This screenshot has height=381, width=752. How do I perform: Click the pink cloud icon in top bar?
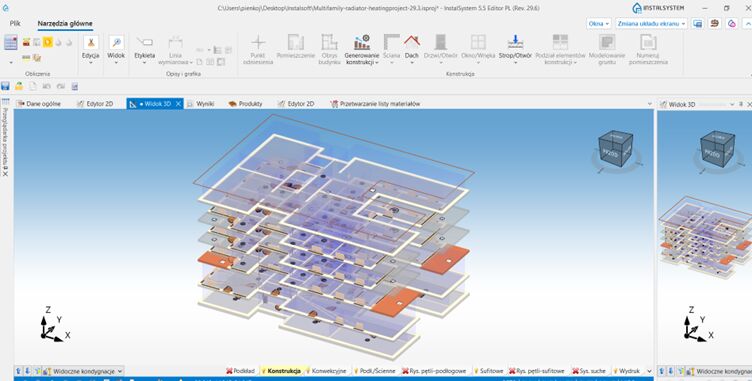[731, 23]
